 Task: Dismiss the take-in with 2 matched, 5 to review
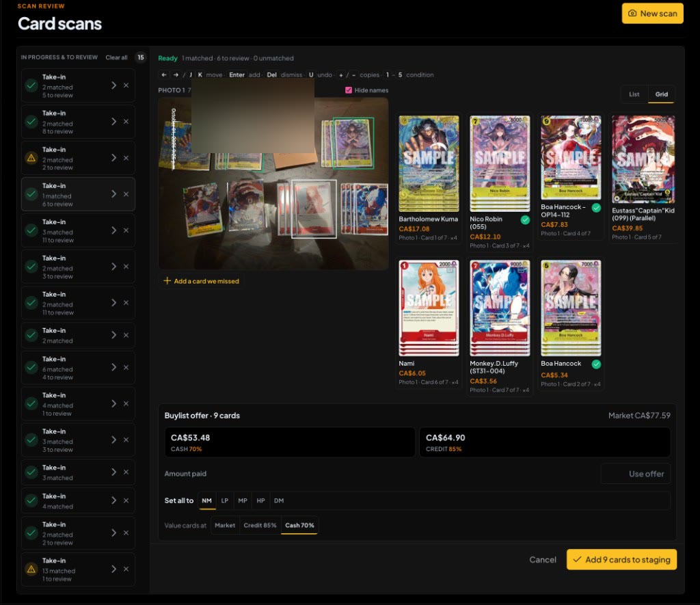(x=126, y=85)
